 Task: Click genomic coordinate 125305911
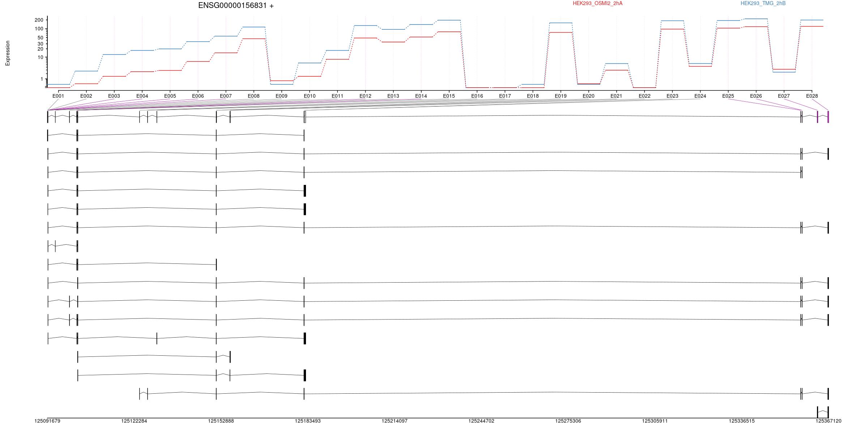655,421
